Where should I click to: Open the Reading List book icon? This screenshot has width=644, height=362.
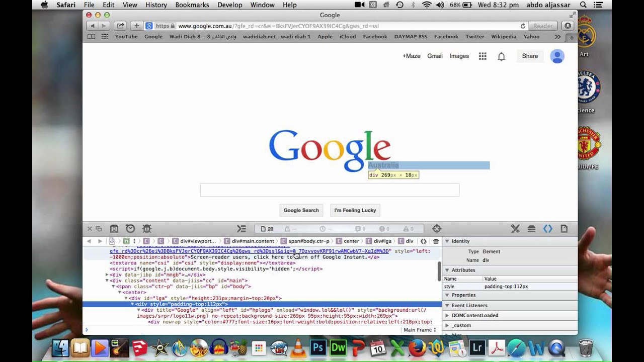(x=91, y=37)
